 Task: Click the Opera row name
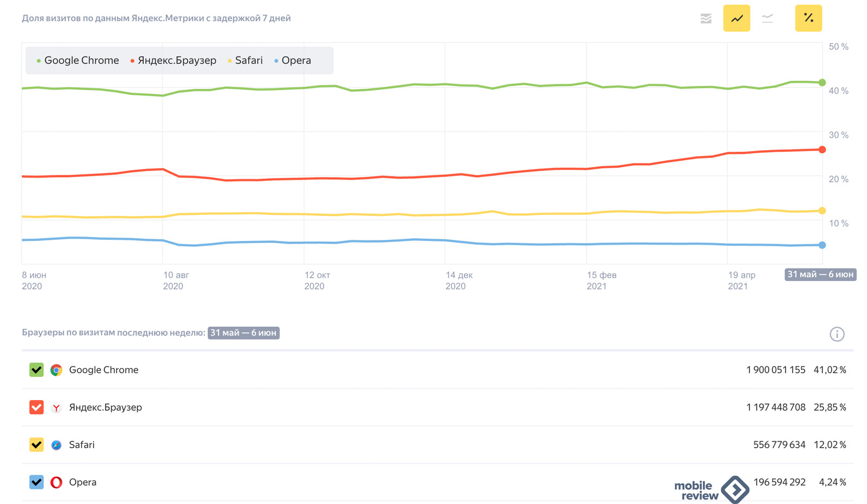pyautogui.click(x=83, y=482)
